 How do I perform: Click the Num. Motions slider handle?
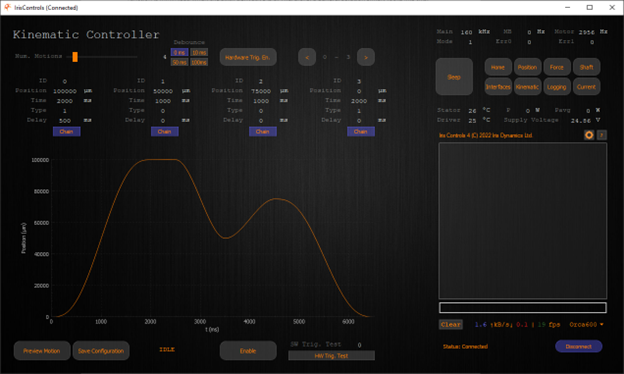tap(75, 57)
